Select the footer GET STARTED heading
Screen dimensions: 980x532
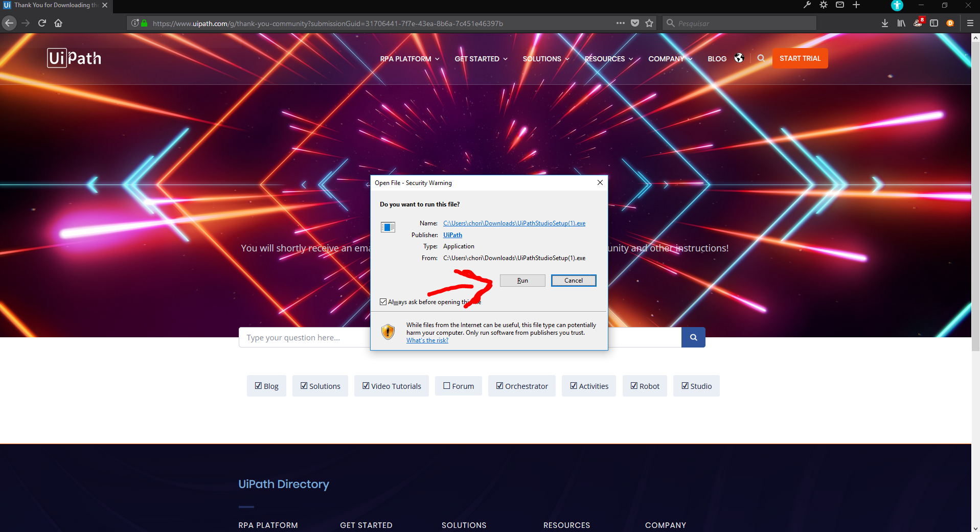[x=366, y=525]
